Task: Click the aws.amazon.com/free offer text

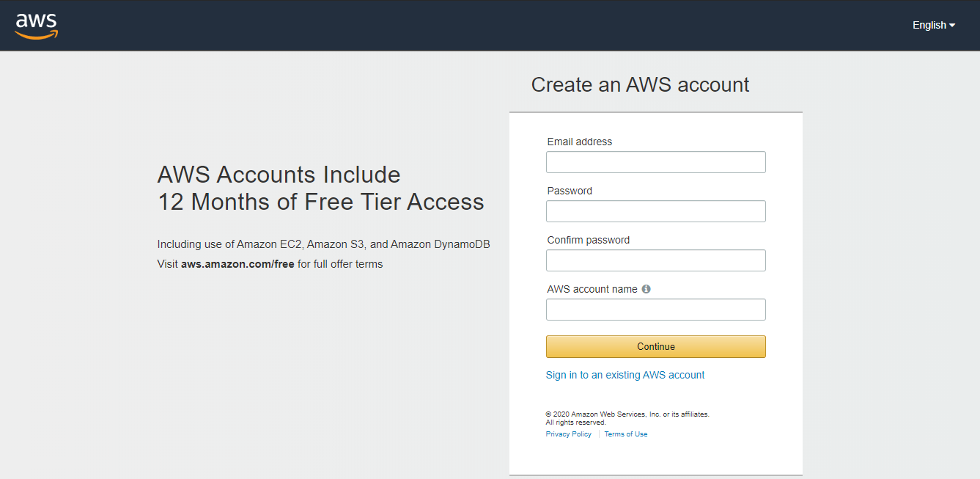Action: [x=237, y=264]
